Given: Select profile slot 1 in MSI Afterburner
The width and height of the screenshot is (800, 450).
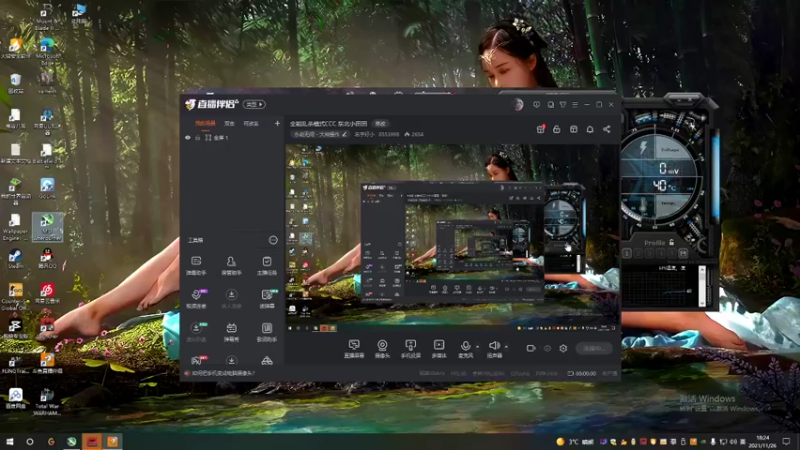Looking at the screenshot, I should point(627,253).
